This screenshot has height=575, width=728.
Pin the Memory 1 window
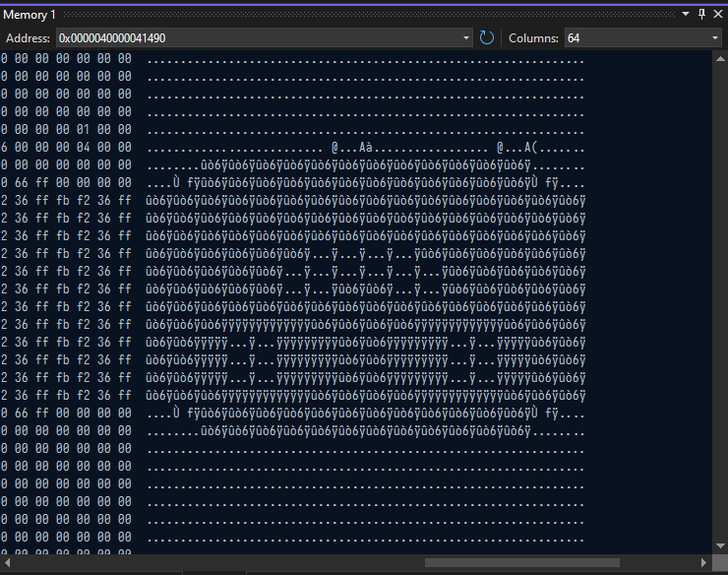[701, 14]
